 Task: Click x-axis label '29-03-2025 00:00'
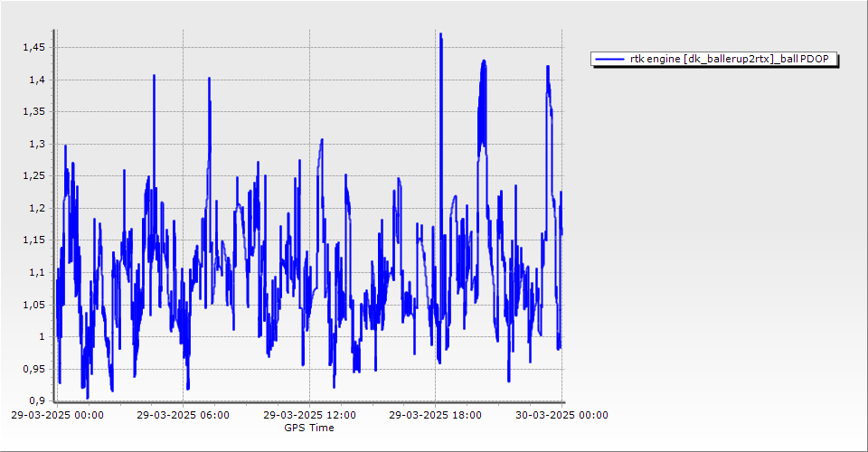(57, 415)
